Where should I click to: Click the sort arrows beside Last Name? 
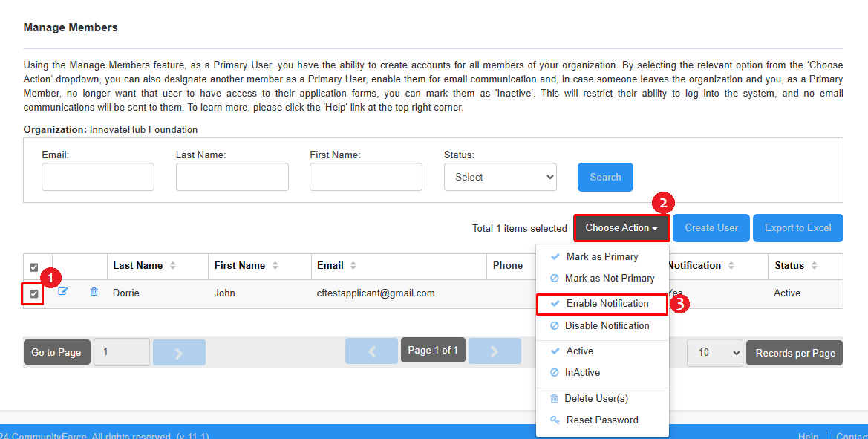coord(173,266)
